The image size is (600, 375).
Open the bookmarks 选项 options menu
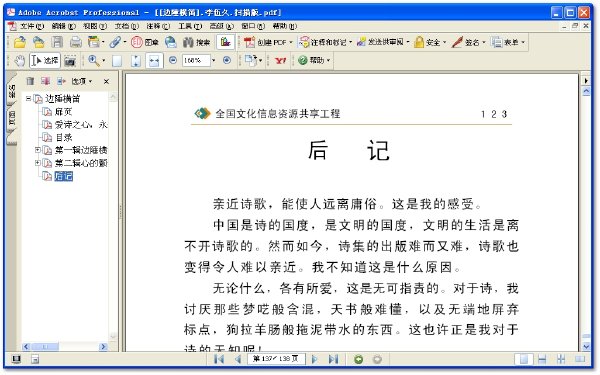click(x=82, y=81)
